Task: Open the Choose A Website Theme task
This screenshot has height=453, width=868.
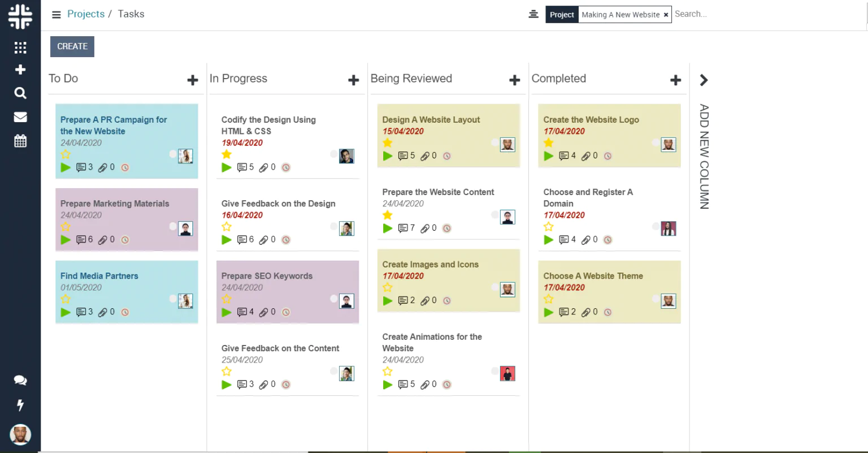Action: click(593, 276)
